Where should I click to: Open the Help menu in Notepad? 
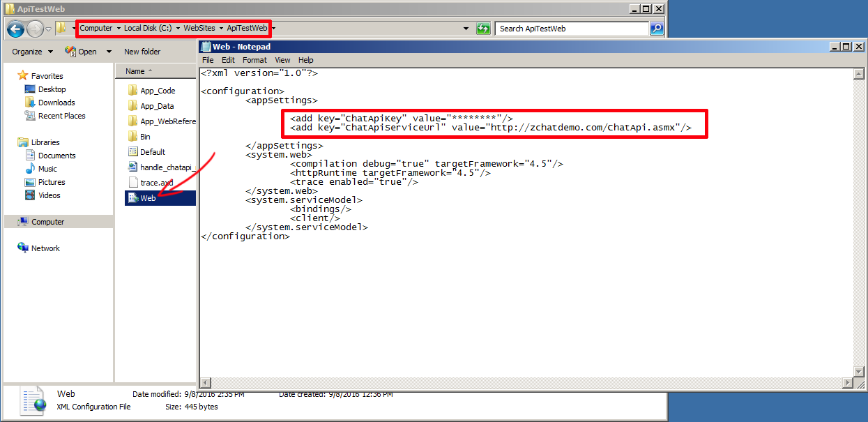[305, 60]
